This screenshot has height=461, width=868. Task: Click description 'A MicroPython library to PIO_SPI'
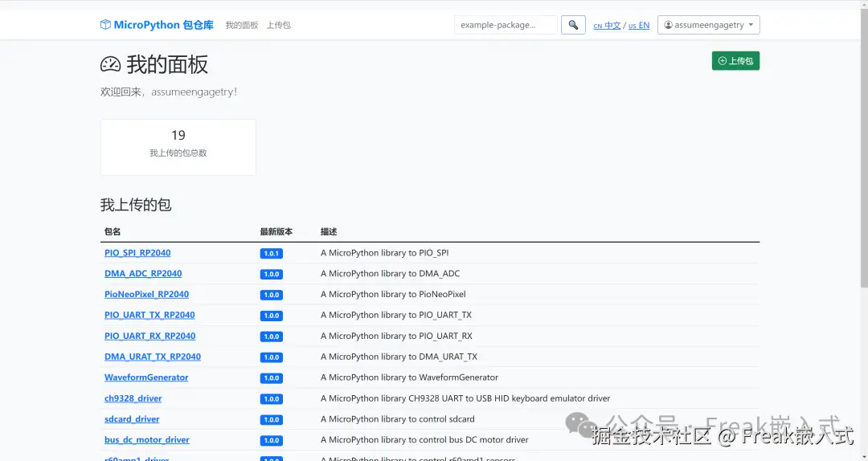(385, 253)
